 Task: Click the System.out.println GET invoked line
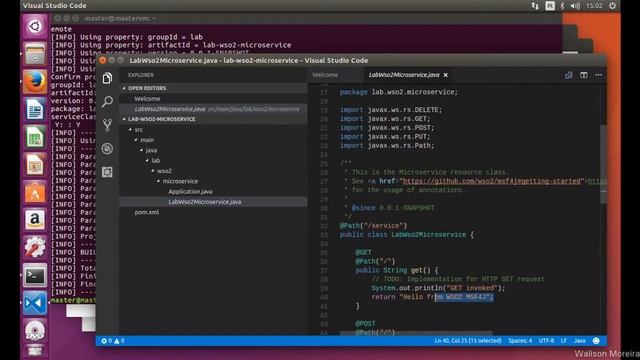point(438,288)
